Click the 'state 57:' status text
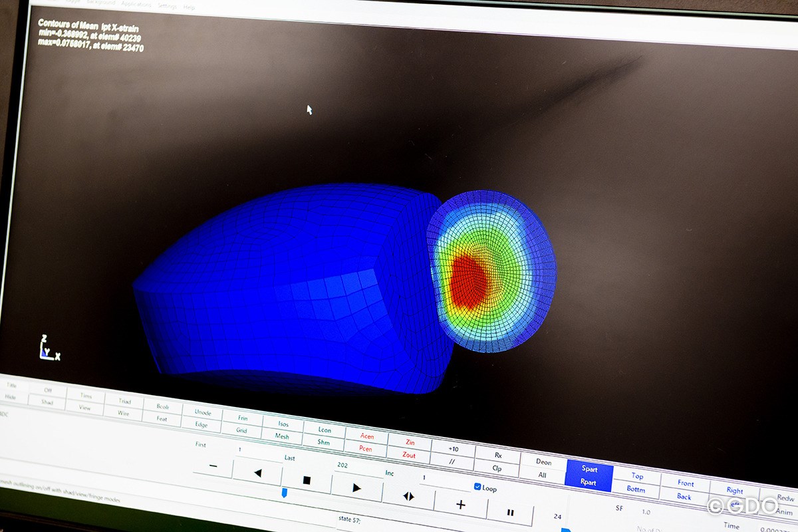The height and width of the screenshot is (532, 798). click(350, 519)
